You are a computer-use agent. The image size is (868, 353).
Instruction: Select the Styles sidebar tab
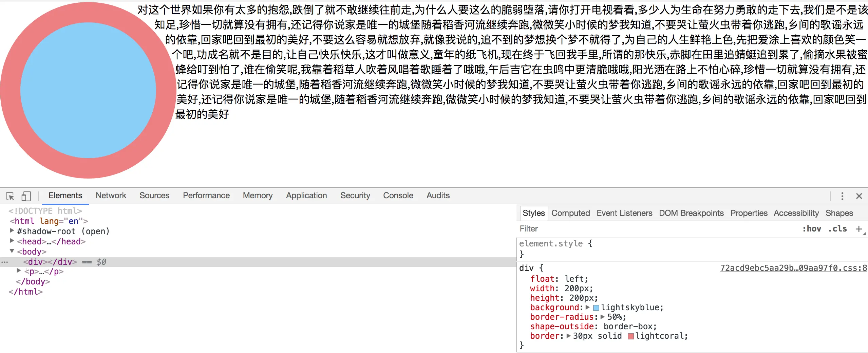(x=533, y=213)
